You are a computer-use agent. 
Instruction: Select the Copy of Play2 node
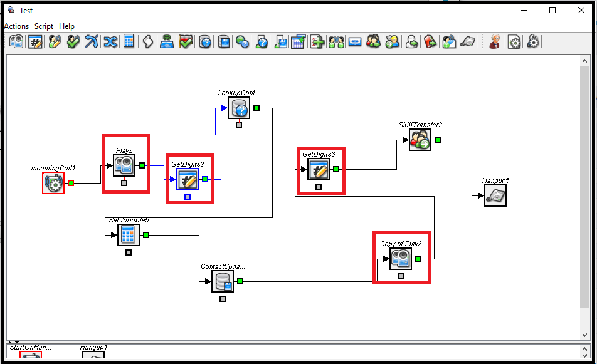tap(401, 259)
